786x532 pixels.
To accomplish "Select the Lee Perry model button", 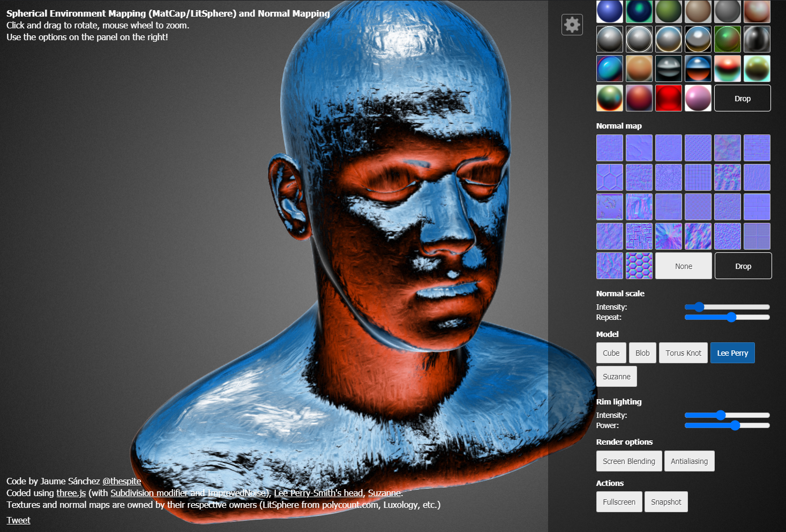I will [x=732, y=353].
